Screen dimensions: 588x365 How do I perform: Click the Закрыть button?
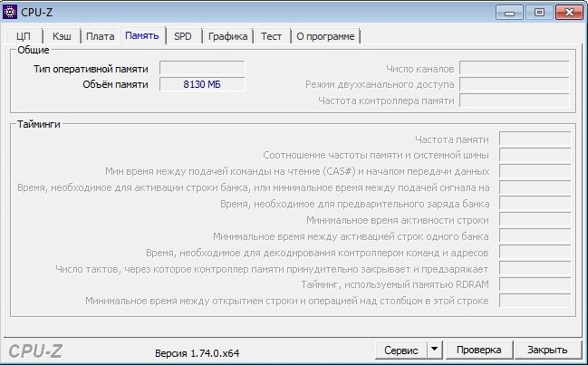click(x=547, y=350)
